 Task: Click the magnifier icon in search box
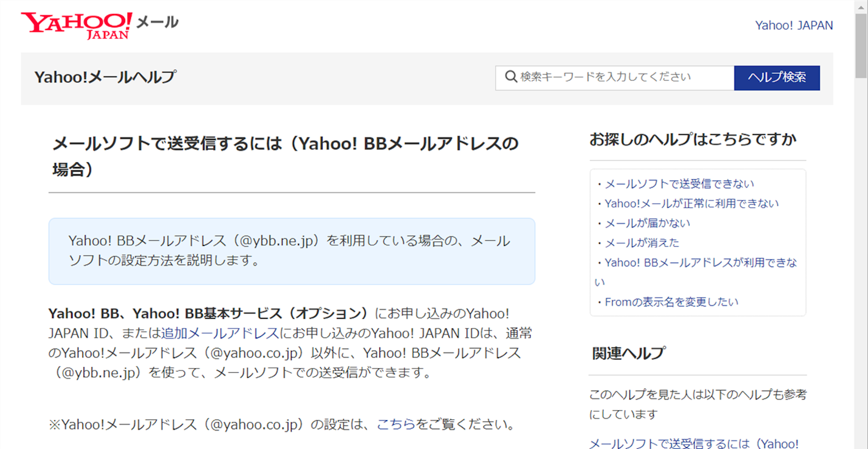(x=511, y=77)
